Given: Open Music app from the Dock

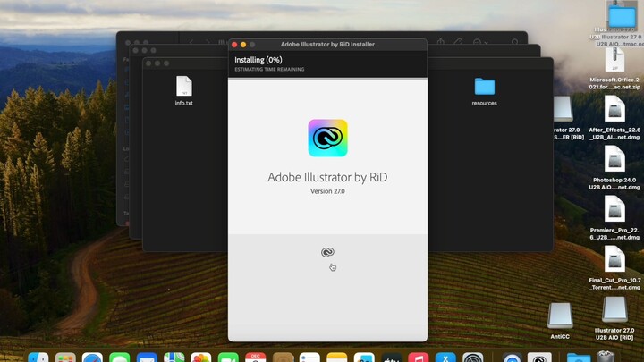Looking at the screenshot, I should coord(418,358).
